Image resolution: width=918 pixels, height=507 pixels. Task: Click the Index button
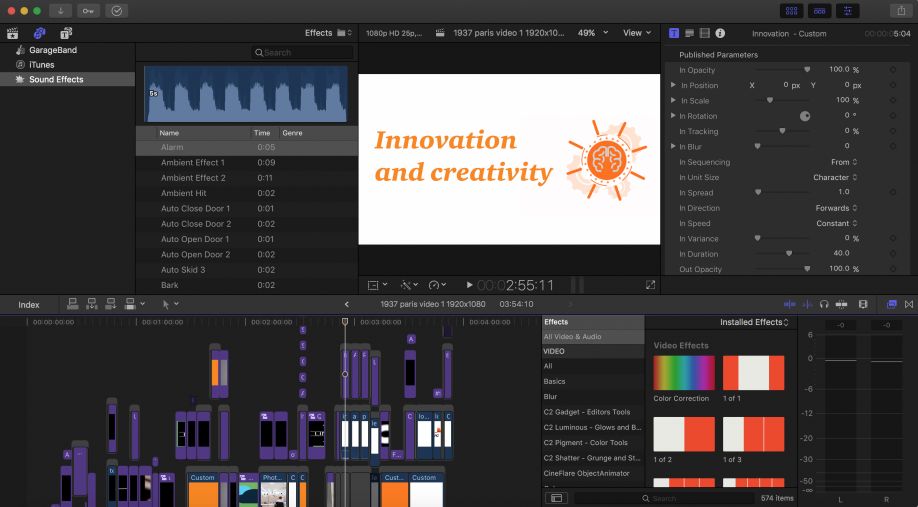[x=29, y=304]
